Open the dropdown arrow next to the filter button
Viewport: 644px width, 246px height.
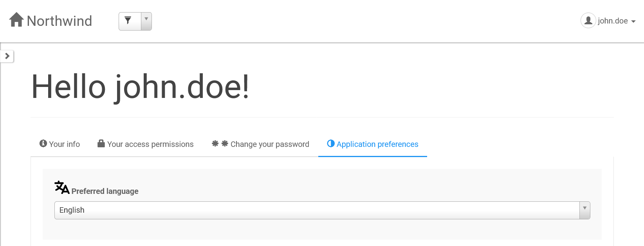pyautogui.click(x=146, y=21)
